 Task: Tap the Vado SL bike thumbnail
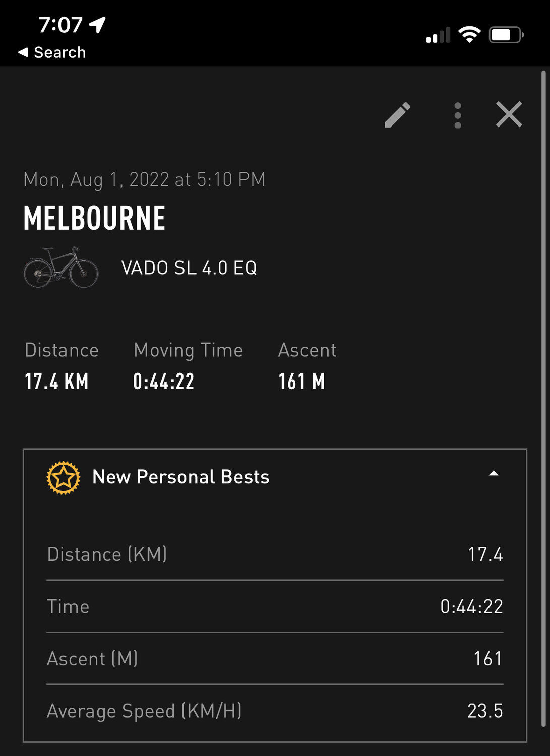tap(61, 268)
